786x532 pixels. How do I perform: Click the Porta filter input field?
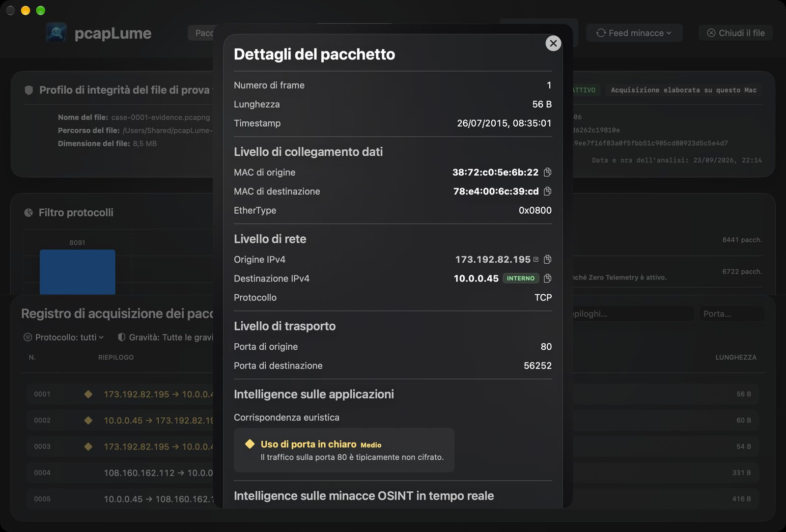(732, 314)
